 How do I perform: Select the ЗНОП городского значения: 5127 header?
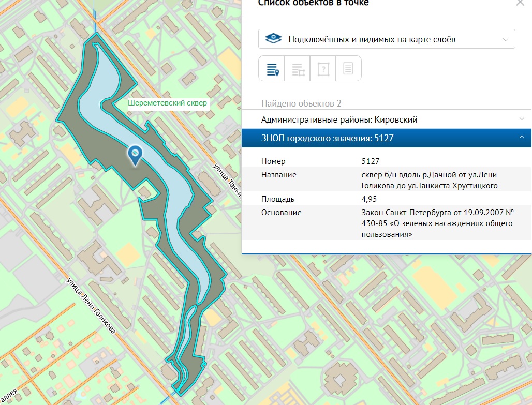331,138
